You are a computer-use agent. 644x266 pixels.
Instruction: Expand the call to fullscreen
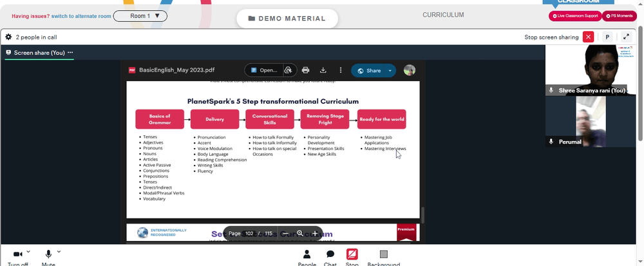click(626, 37)
